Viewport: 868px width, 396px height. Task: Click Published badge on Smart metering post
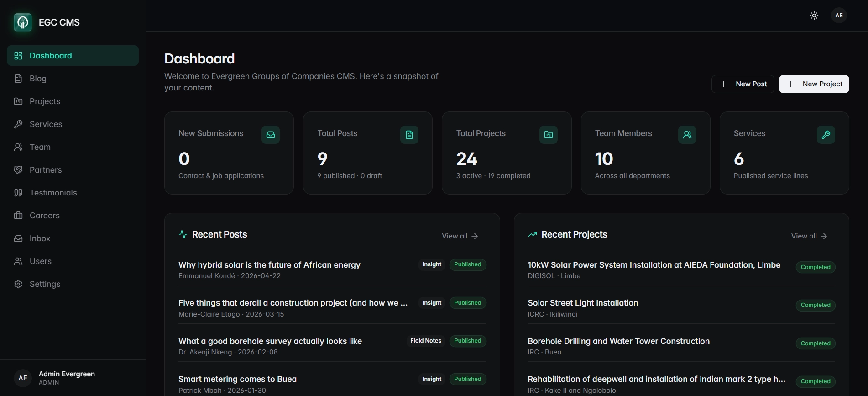(x=468, y=379)
